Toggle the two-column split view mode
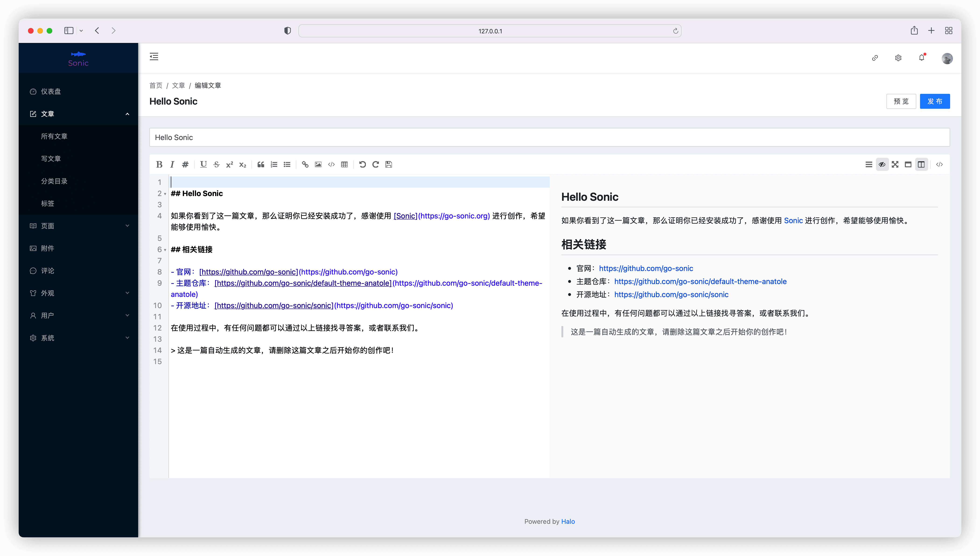 [921, 165]
